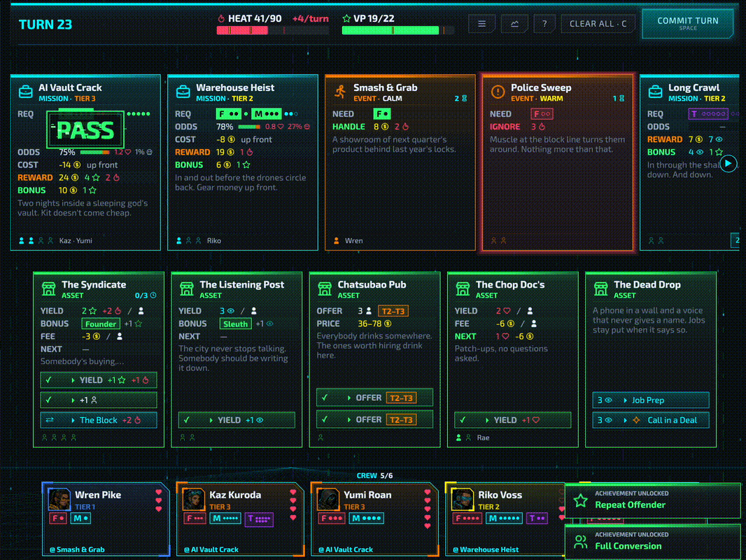Screen dimensions: 746x560
Task: Click the CREW 5/6 counter
Action: 375,475
